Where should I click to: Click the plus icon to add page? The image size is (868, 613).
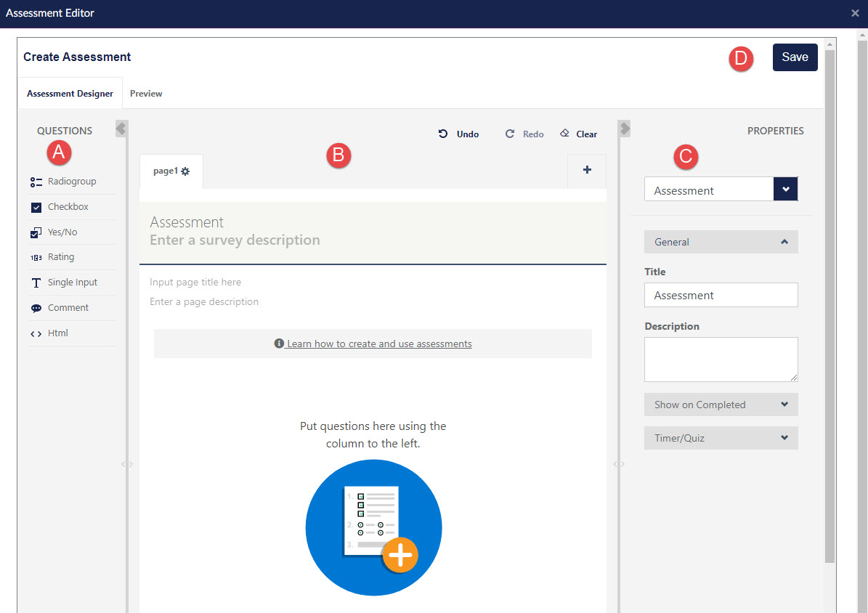pyautogui.click(x=587, y=170)
